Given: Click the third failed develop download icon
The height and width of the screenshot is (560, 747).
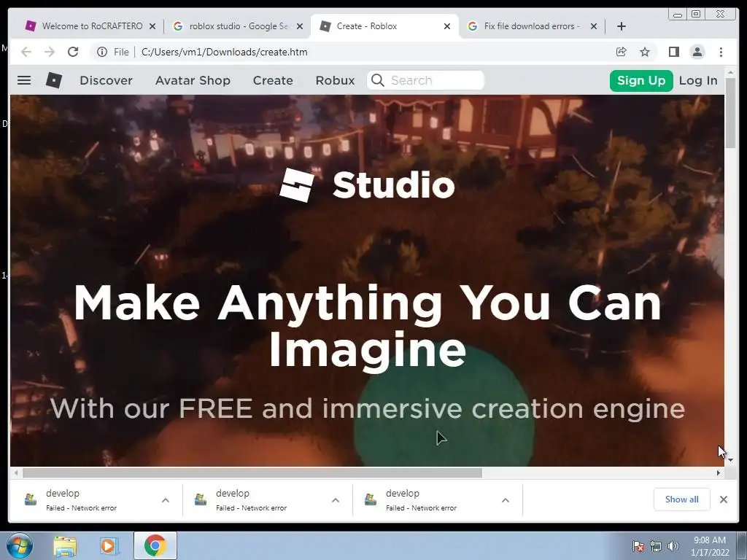Looking at the screenshot, I should (x=370, y=499).
